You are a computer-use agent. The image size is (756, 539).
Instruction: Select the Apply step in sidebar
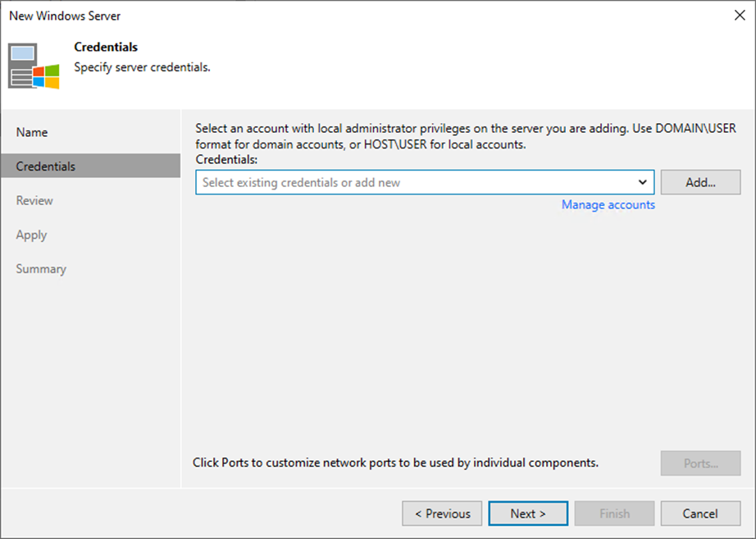(91, 235)
